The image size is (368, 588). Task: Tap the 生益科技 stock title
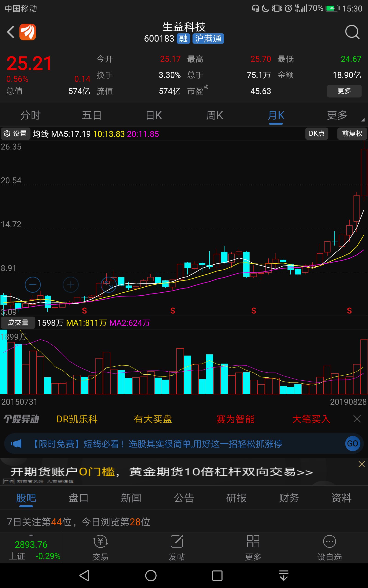tap(184, 27)
